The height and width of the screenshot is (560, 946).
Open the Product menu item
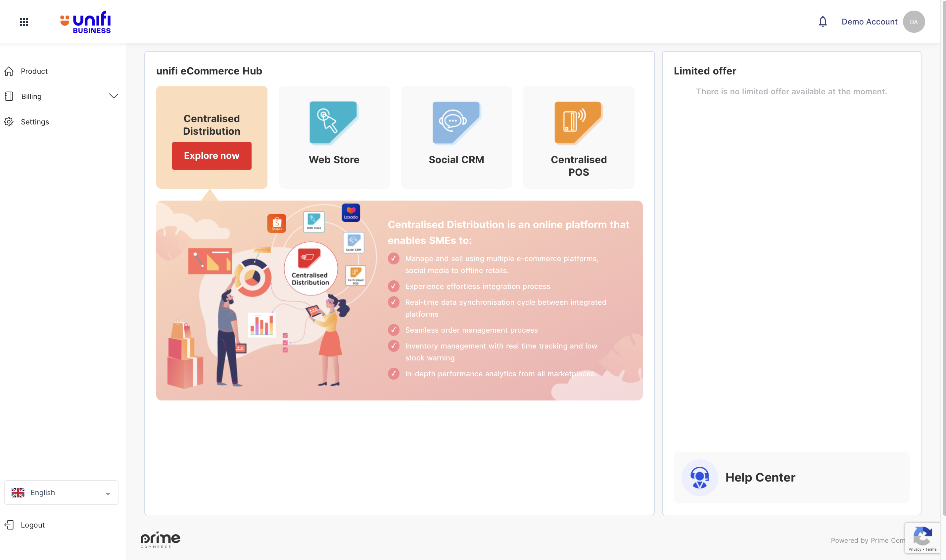[34, 71]
